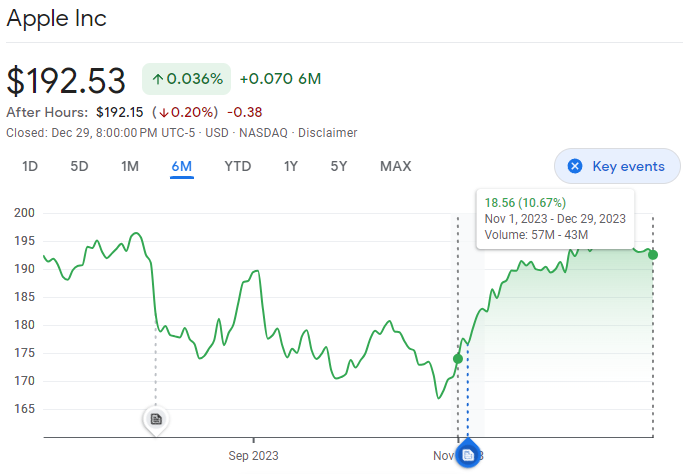Show the YTD chart range
This screenshot has width=683, height=474.
[238, 166]
